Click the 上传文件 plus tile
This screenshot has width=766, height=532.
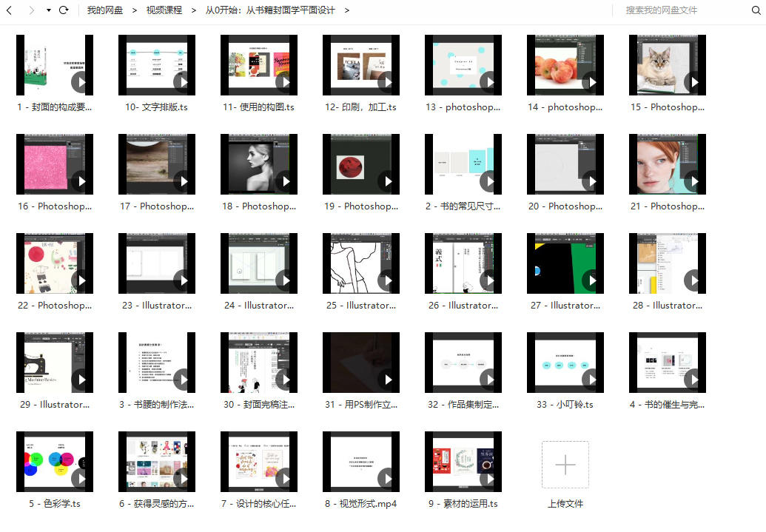pos(565,465)
